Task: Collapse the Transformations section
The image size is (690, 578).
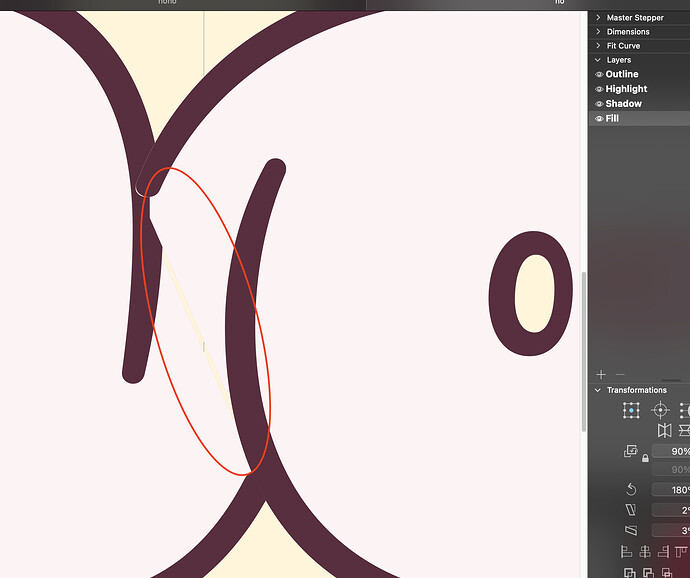Action: pos(598,390)
